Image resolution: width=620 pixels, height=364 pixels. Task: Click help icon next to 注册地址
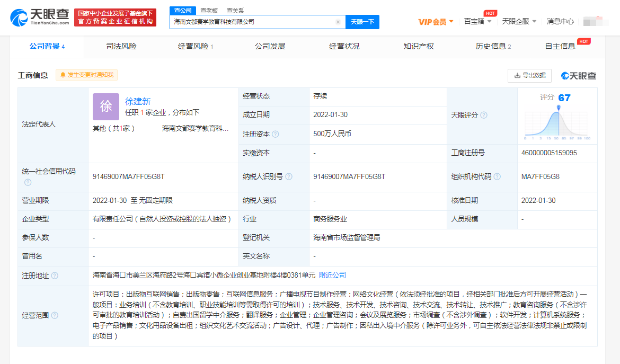point(55,276)
